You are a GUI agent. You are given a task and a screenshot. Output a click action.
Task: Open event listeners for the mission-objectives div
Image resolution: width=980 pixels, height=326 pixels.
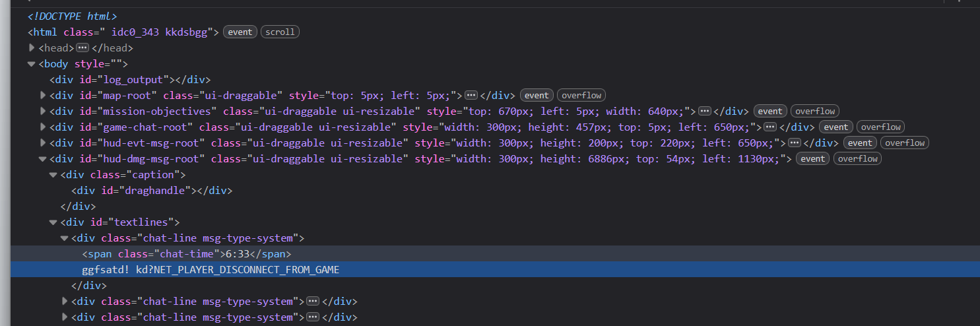tap(769, 111)
